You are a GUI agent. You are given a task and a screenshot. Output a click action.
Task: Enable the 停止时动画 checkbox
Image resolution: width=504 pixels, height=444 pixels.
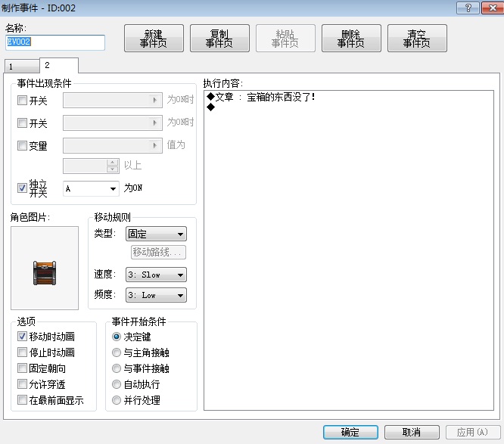point(22,352)
